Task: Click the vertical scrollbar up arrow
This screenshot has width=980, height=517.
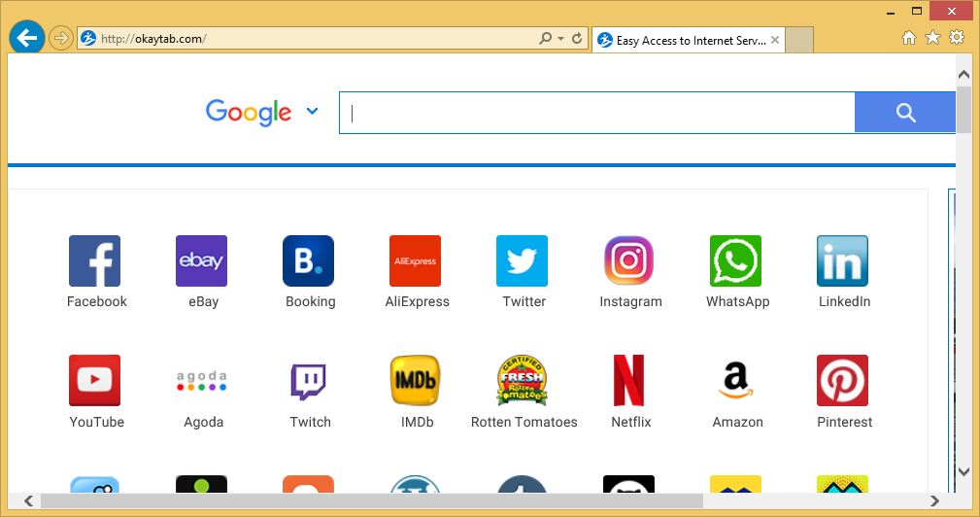Action: 963,75
